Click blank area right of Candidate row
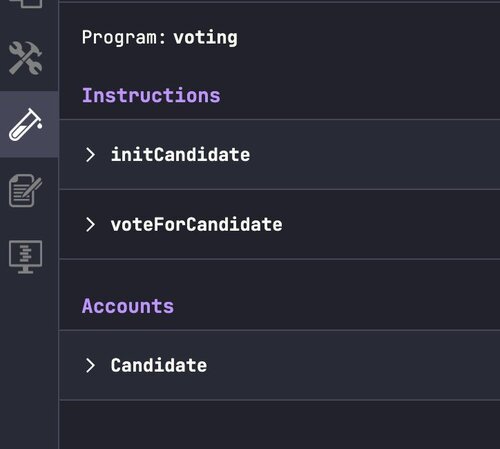Image resolution: width=500 pixels, height=449 pixels. pos(353,365)
